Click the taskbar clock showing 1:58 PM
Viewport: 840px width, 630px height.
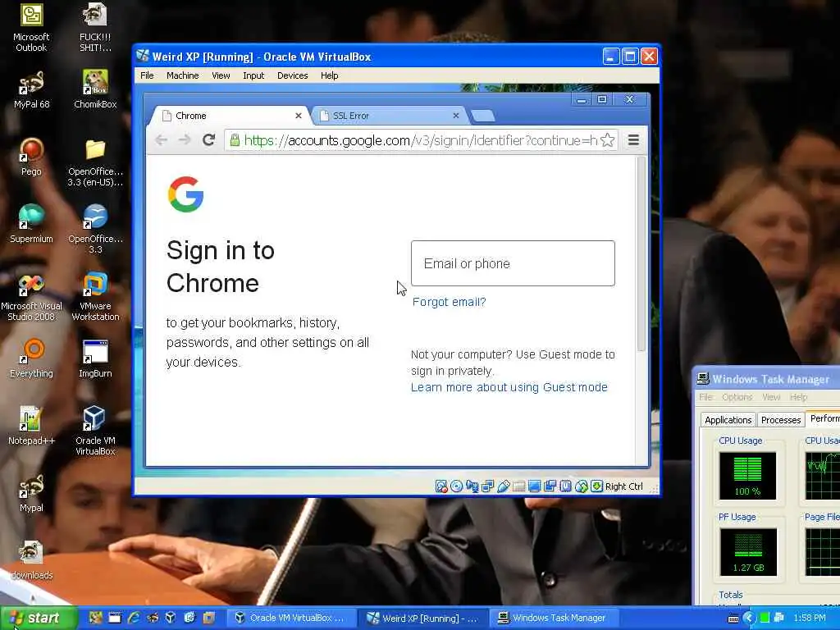810,619
